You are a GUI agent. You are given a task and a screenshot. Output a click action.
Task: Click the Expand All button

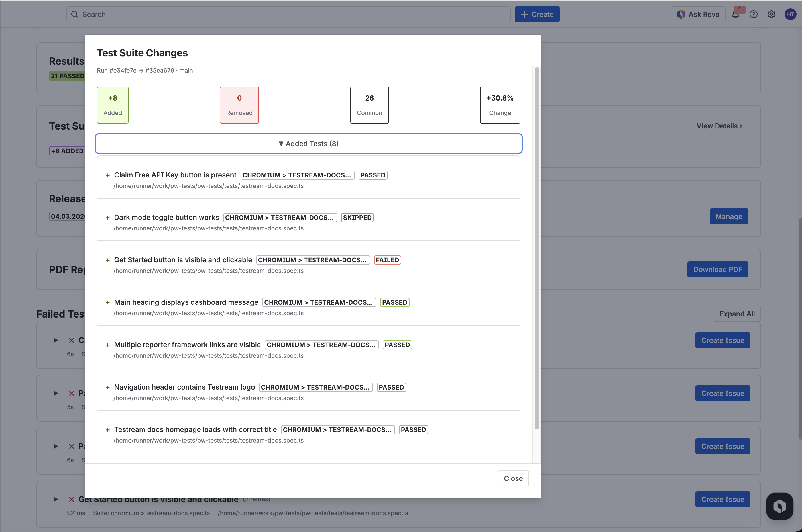click(737, 314)
